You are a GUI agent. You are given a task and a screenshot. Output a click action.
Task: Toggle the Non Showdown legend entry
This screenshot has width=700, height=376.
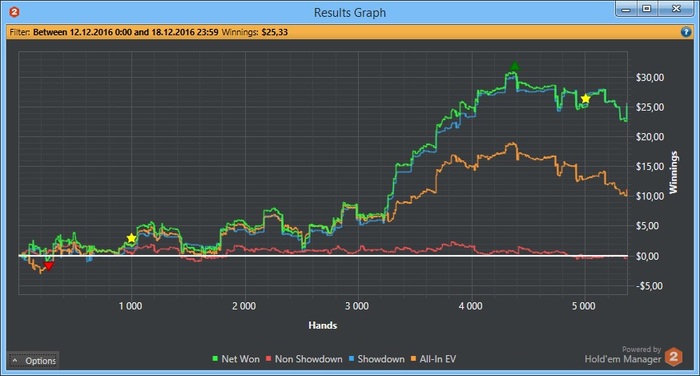point(304,359)
